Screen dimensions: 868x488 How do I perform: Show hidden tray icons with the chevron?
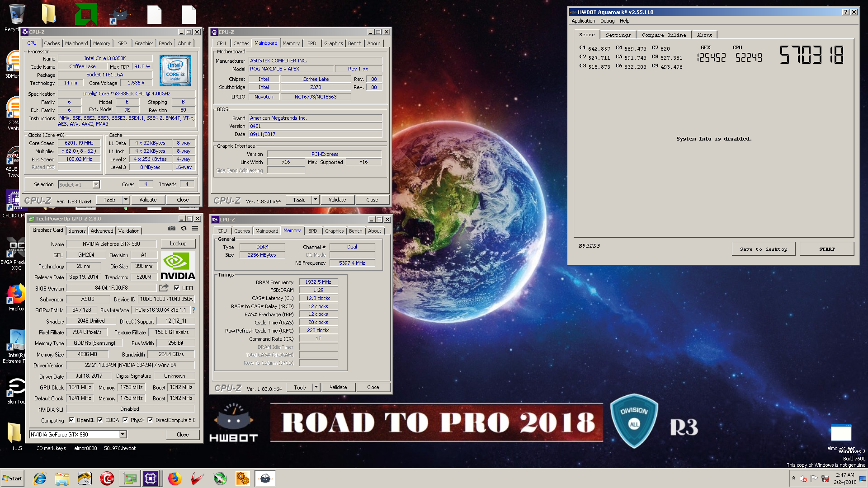coord(793,478)
